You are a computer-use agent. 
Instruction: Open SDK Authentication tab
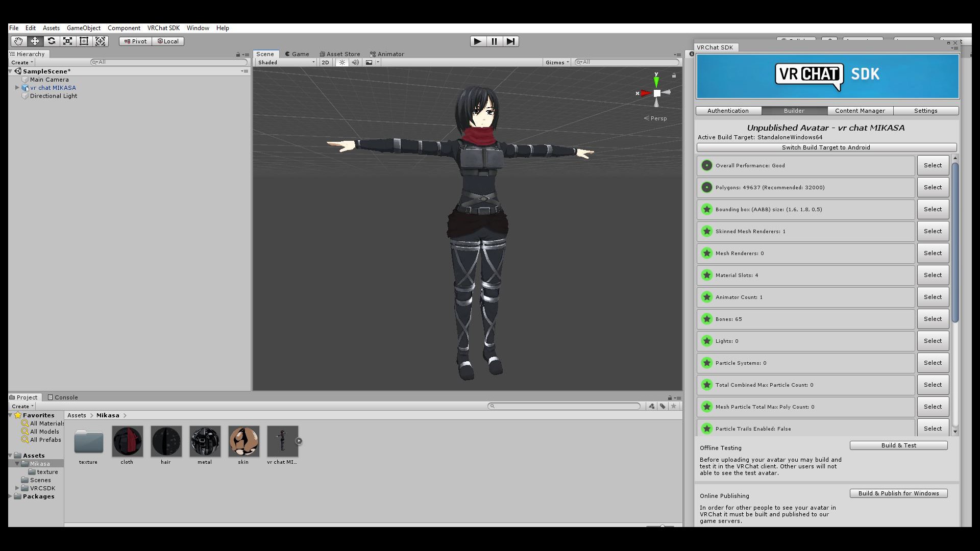pos(728,111)
